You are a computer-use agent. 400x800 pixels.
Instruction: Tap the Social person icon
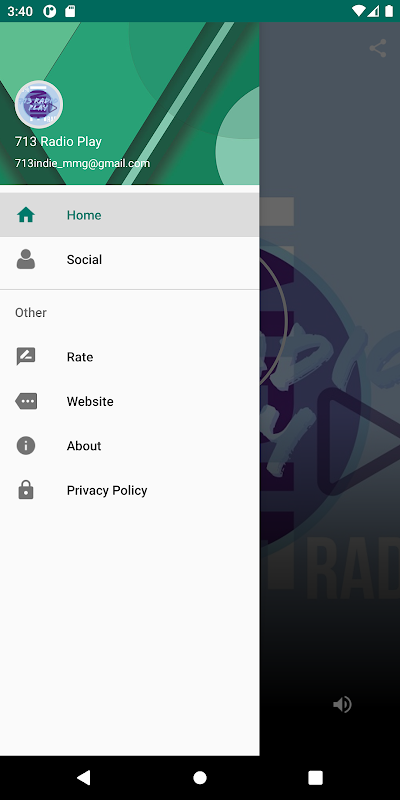coord(26,259)
